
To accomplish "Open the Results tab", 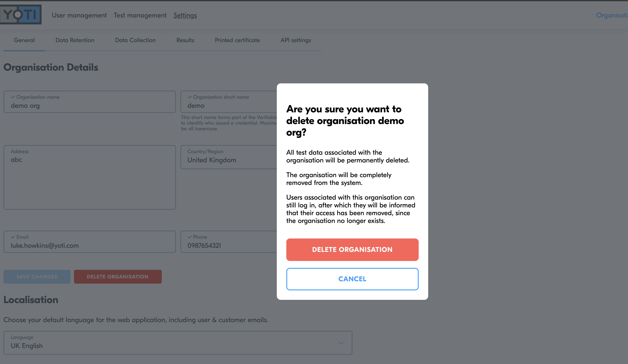I will 185,40.
